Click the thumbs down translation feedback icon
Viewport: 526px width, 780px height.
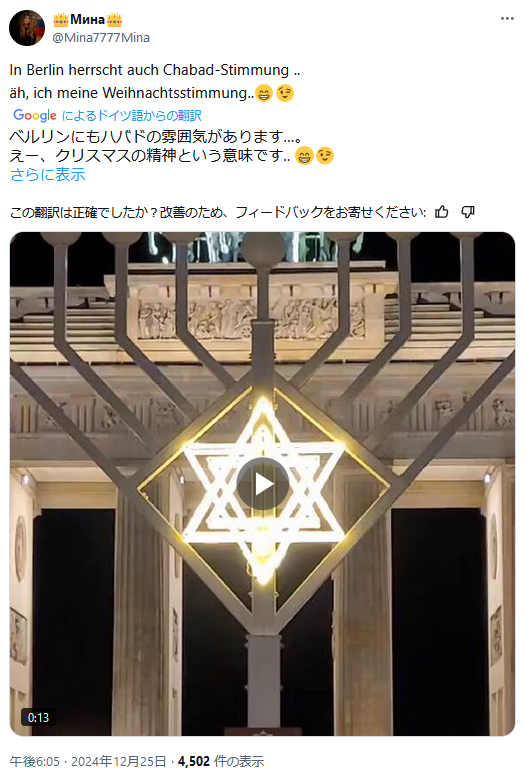point(467,212)
